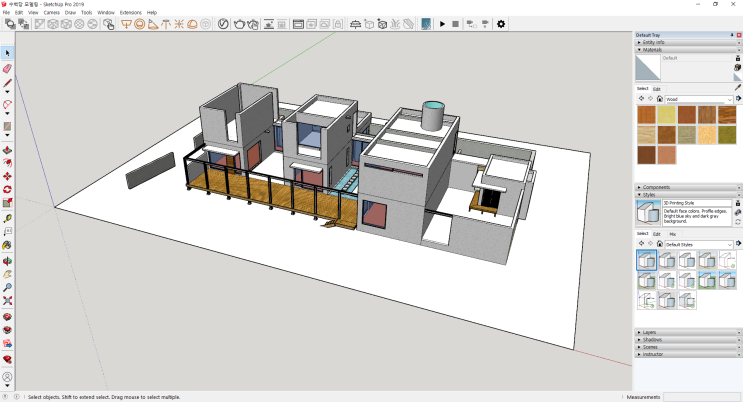This screenshot has height=402, width=743.
Task: Open the Extensions menu
Action: click(x=130, y=12)
